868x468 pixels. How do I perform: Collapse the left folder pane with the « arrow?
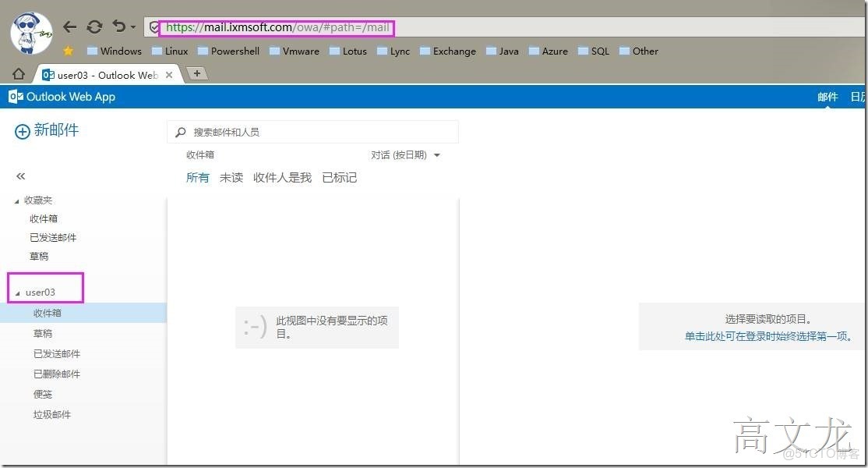(20, 175)
